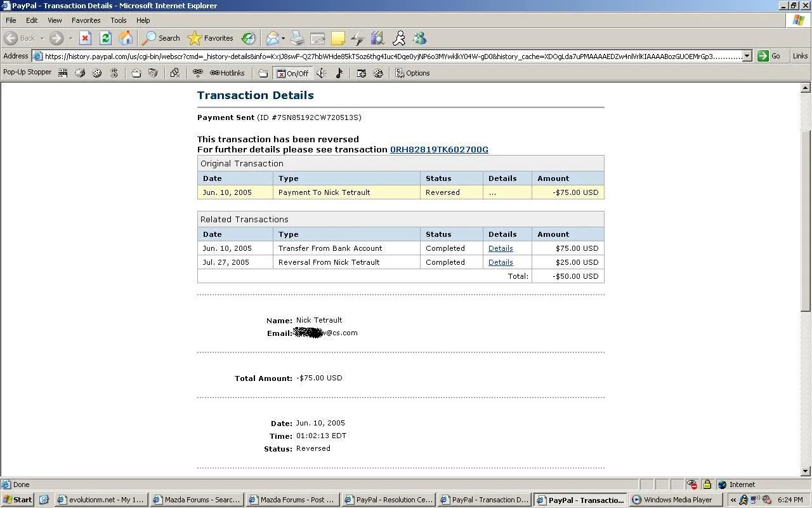Screen dimensions: 812x508
Task: Open the Favorites menu
Action: pyautogui.click(x=86, y=20)
